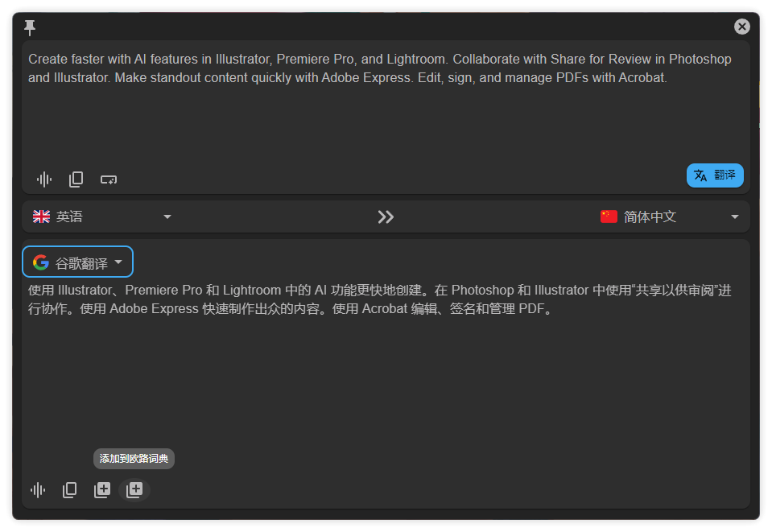Click the Chinese translated text starting 使用 Illustrator
The width and height of the screenshot is (772, 532).
point(379,299)
